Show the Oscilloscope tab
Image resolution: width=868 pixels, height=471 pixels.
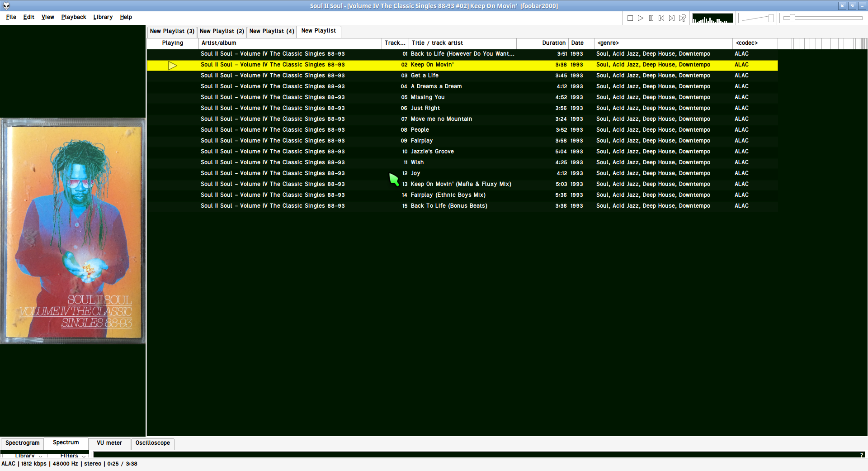(x=153, y=443)
